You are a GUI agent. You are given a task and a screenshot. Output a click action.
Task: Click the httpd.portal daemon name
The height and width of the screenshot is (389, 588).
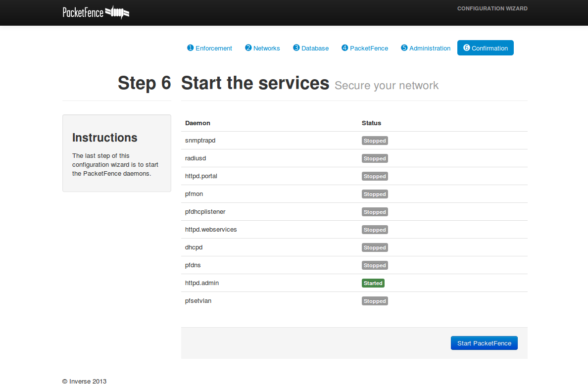coord(201,176)
